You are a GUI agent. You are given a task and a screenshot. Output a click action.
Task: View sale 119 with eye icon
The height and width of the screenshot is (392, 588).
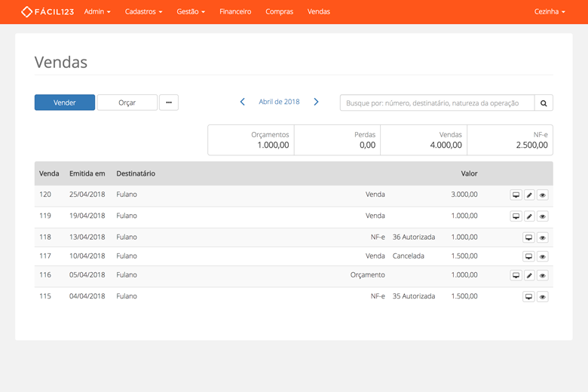tap(542, 216)
